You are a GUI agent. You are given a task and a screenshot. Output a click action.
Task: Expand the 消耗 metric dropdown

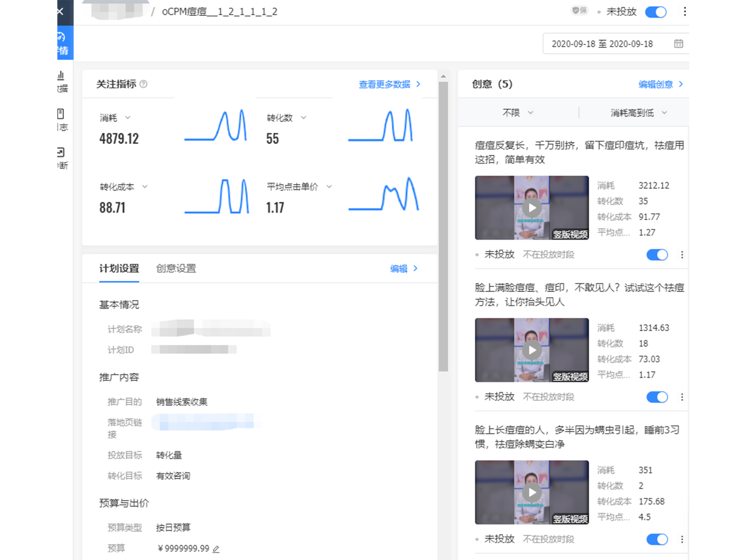128,117
